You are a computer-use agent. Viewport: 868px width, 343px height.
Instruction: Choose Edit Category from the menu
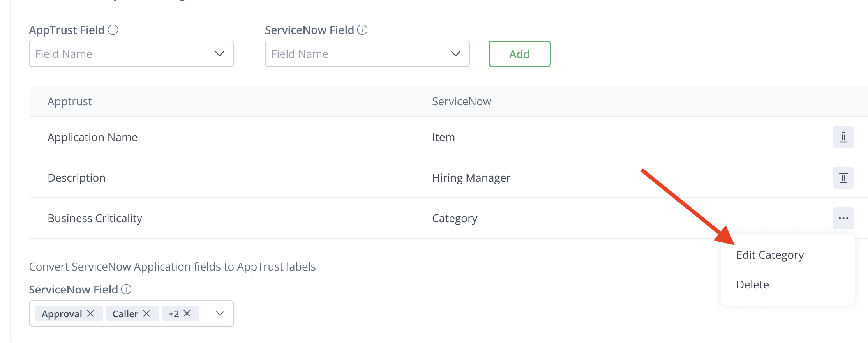click(x=770, y=255)
